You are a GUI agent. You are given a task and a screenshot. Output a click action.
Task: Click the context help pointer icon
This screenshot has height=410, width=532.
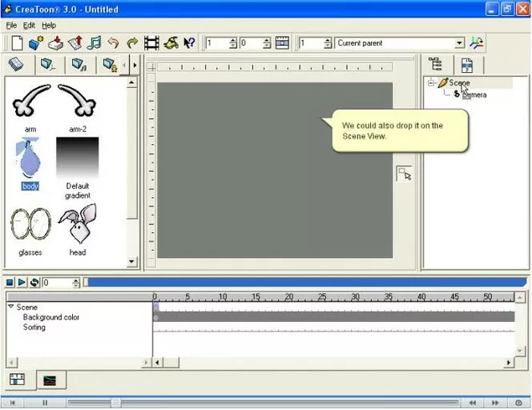point(190,43)
